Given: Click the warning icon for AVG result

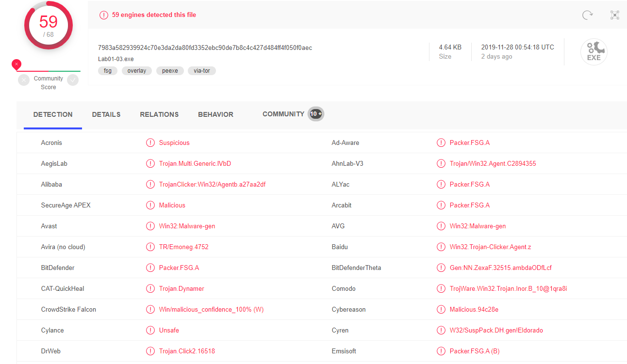Looking at the screenshot, I should point(441,226).
